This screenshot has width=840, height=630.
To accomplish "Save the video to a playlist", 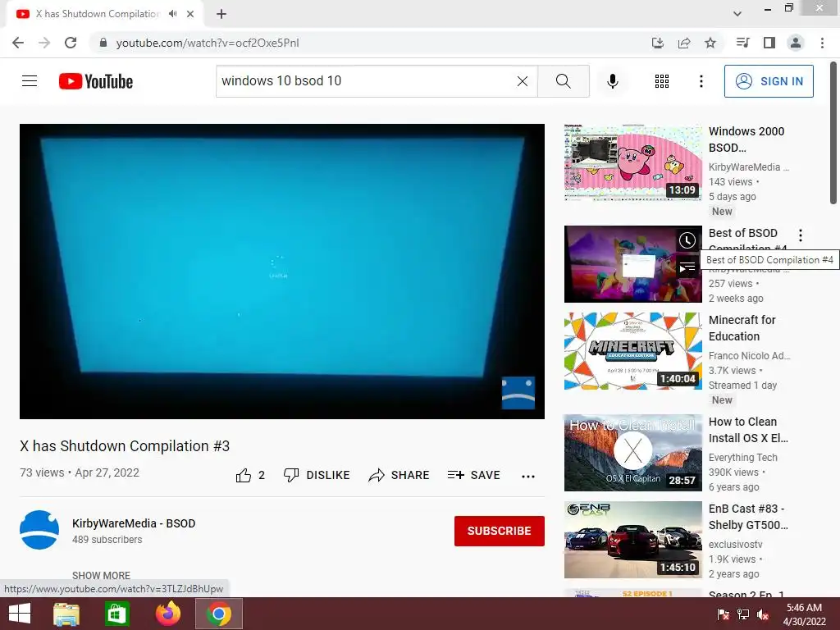I will tap(473, 475).
